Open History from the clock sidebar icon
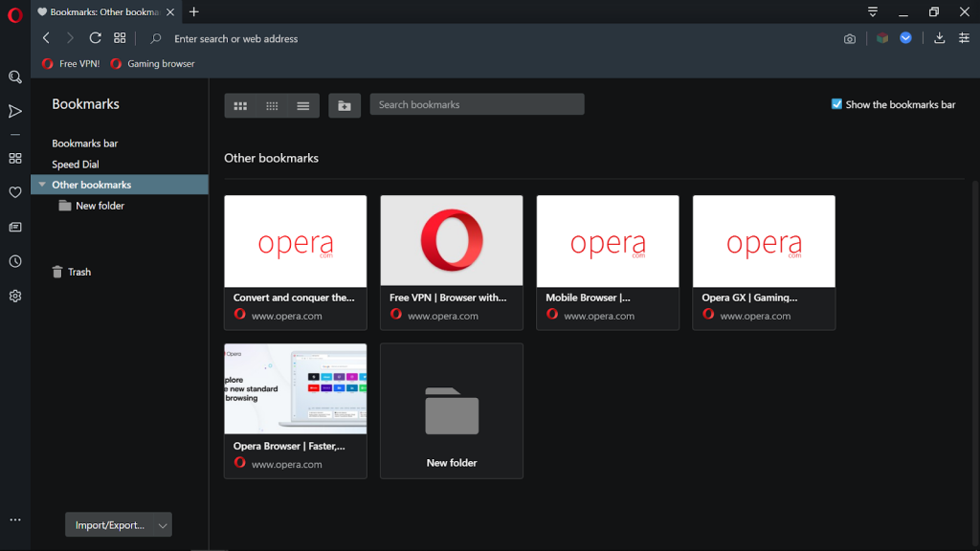 coord(14,261)
